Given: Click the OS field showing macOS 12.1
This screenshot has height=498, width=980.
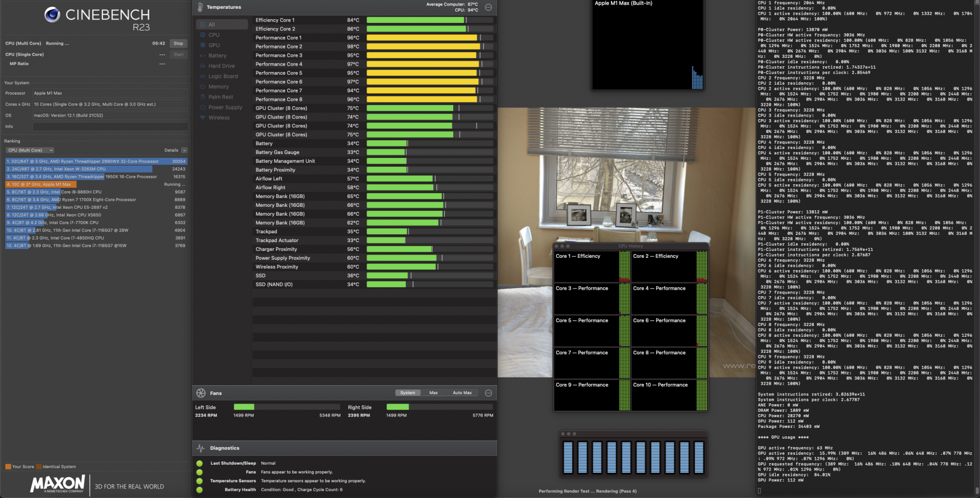Looking at the screenshot, I should pyautogui.click(x=110, y=116).
